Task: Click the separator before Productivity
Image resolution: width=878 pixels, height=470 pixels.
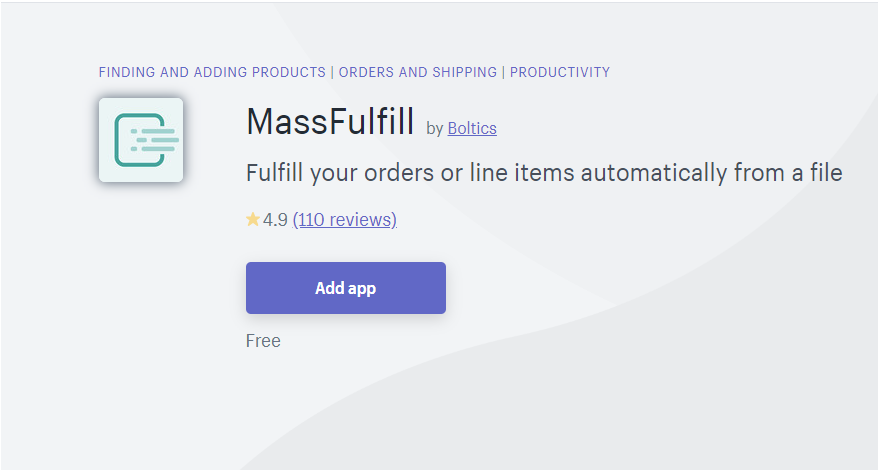Action: point(503,72)
